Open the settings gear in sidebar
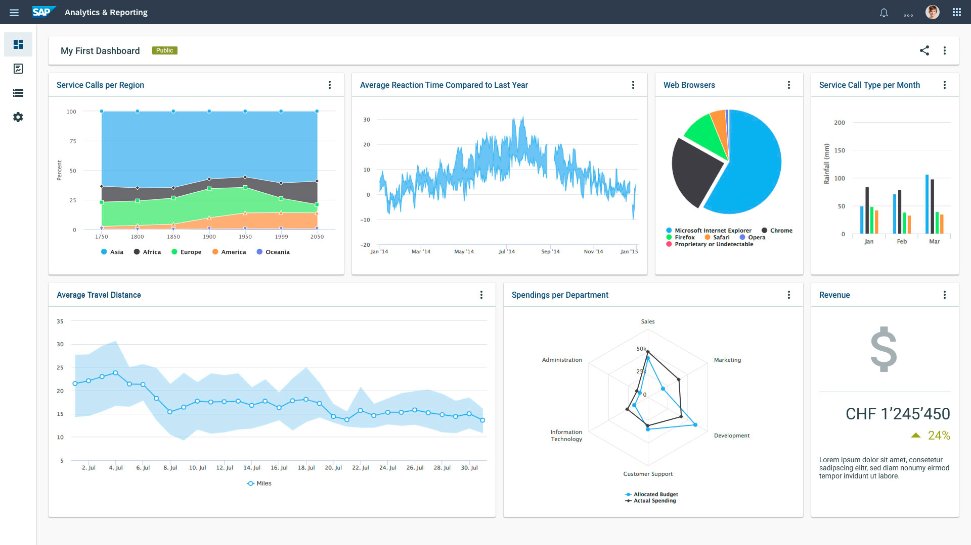 tap(18, 117)
